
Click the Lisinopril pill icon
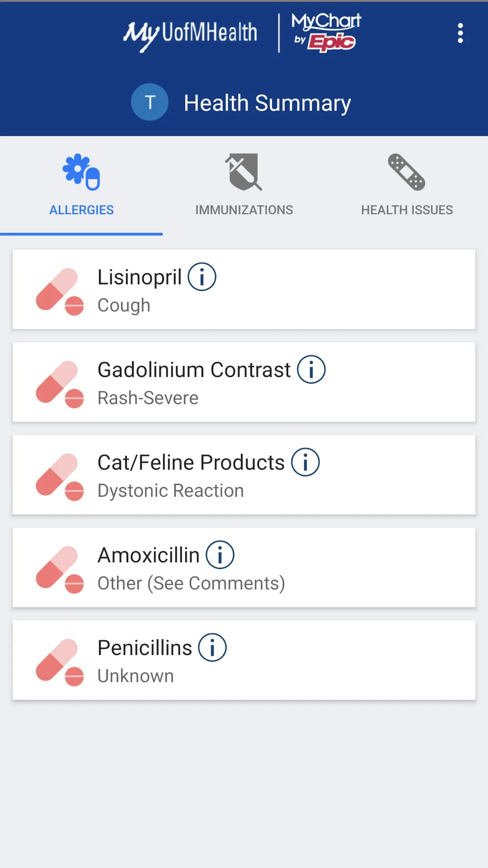pyautogui.click(x=60, y=291)
